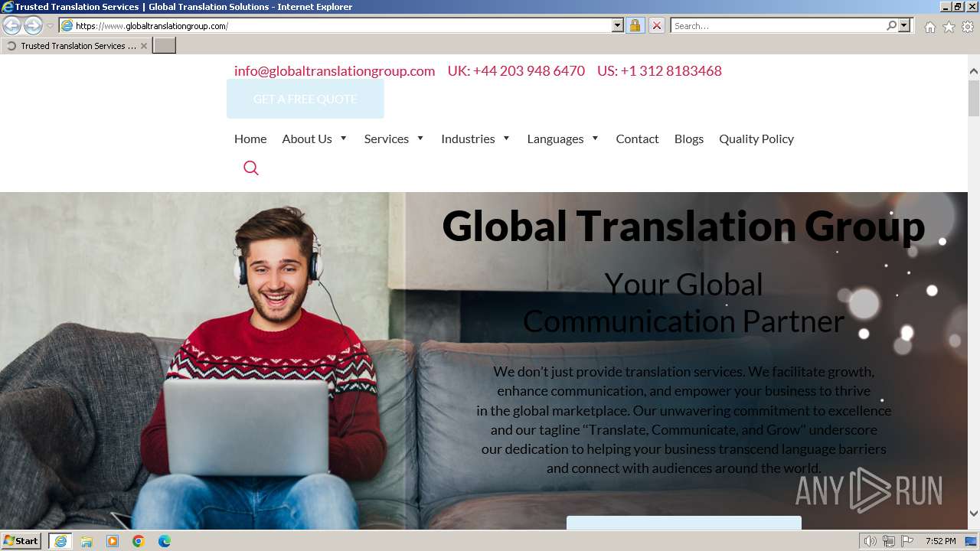Viewport: 980px width, 551px height.
Task: Launch Microsoft Edge from the taskbar
Action: 165,541
